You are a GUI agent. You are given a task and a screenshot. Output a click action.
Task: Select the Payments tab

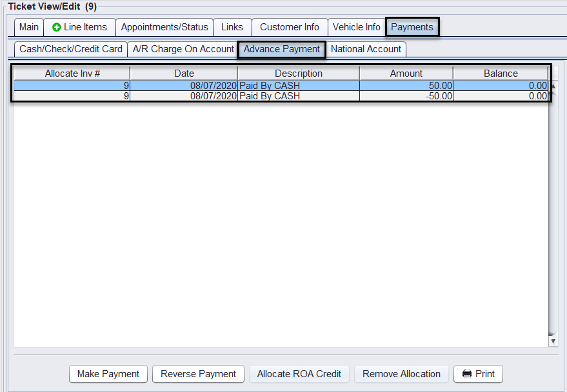click(x=412, y=27)
